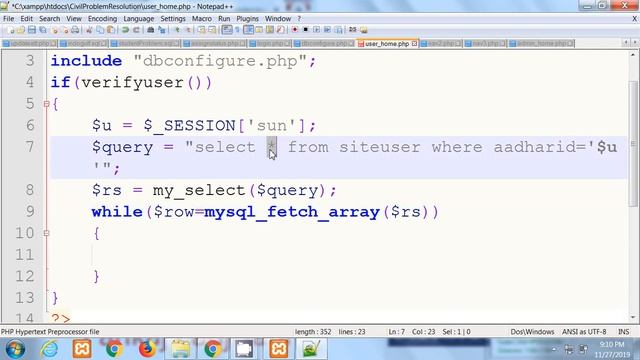Open Find using the binoculars icon
Image resolution: width=640 pixels, height=360 pixels.
(x=151, y=30)
